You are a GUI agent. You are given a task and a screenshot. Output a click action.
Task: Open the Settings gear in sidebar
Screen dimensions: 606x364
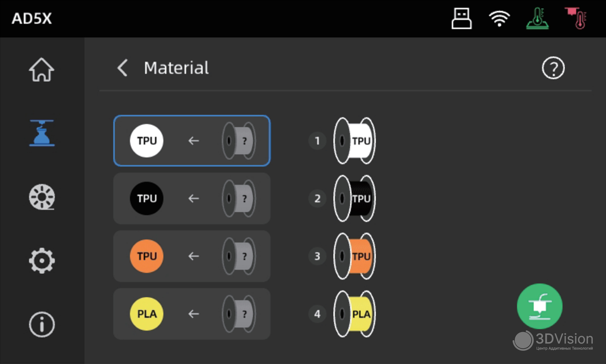click(x=42, y=261)
